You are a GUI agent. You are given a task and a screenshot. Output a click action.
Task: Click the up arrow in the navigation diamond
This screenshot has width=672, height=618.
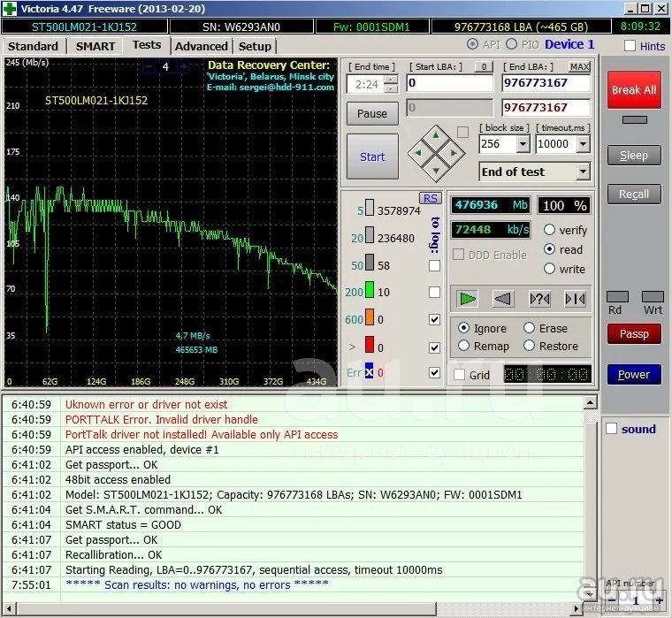[x=436, y=135]
